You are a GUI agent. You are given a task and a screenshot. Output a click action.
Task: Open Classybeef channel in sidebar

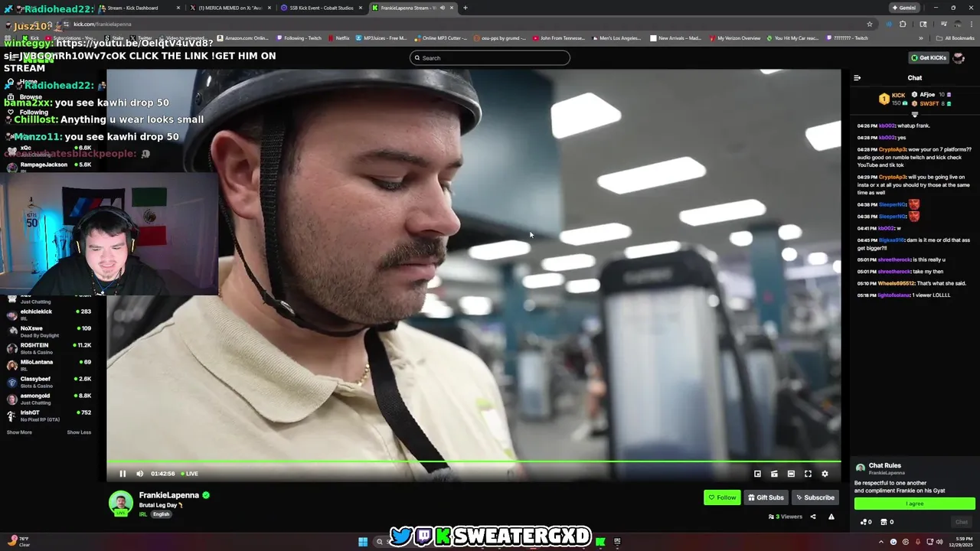49,381
